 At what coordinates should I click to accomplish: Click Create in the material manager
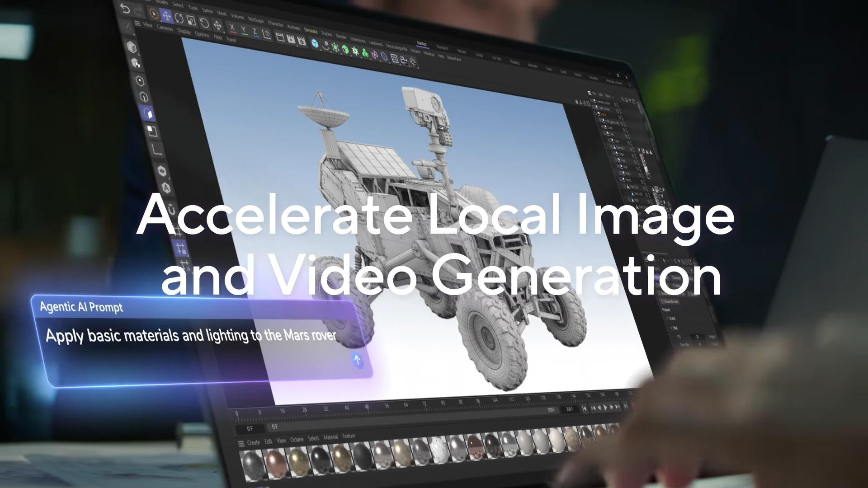(x=253, y=442)
